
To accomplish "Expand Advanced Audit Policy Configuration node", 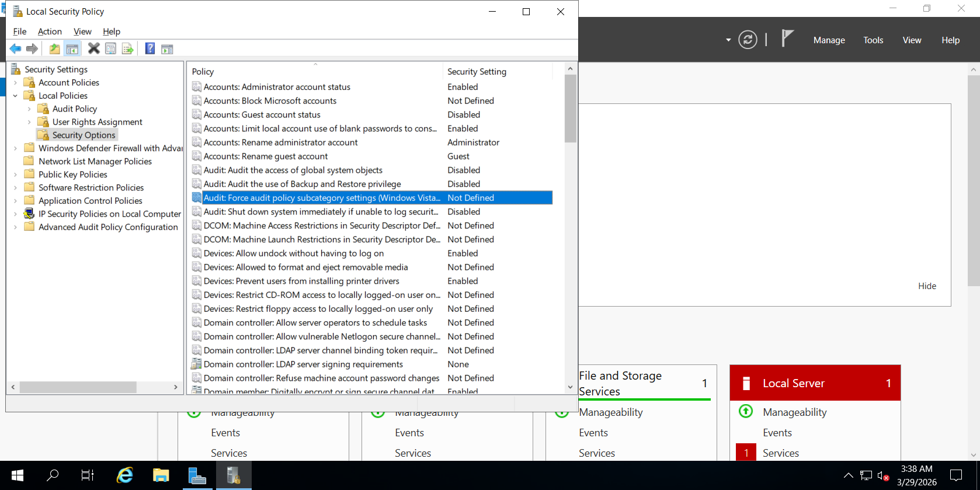I will point(15,227).
